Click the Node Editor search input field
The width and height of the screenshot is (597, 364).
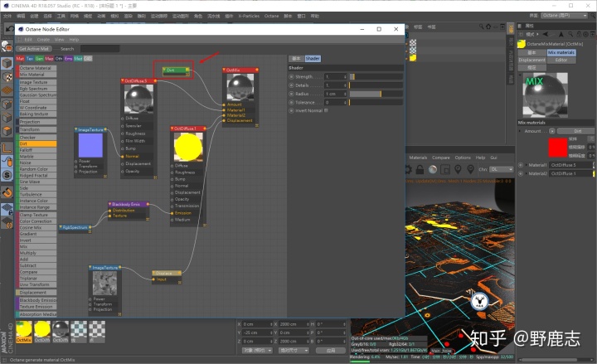click(100, 49)
